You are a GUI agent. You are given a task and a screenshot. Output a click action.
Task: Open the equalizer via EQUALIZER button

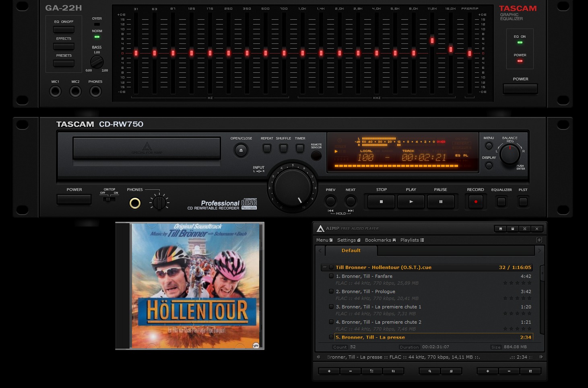[x=501, y=201]
